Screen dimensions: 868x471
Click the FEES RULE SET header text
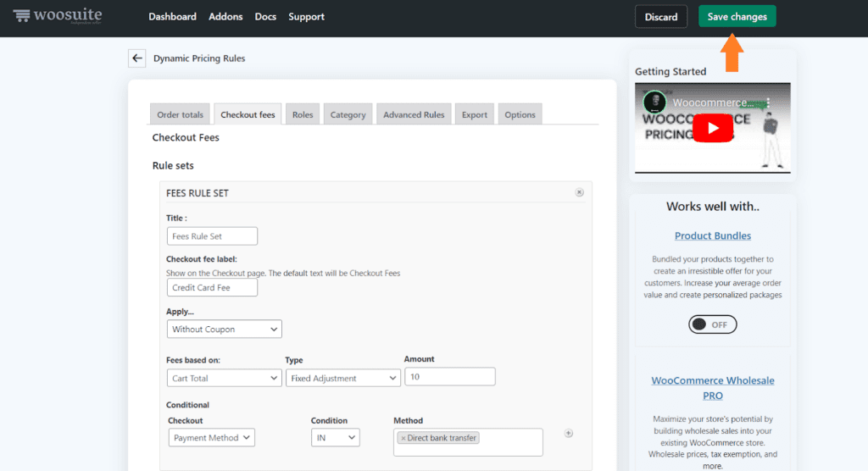click(197, 193)
